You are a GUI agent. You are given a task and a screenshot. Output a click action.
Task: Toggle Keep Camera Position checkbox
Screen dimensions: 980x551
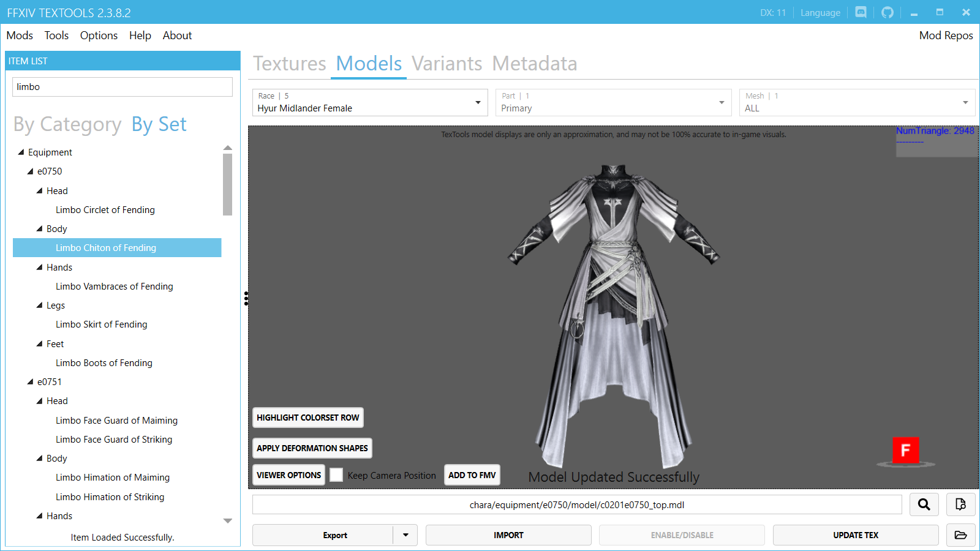click(x=336, y=475)
